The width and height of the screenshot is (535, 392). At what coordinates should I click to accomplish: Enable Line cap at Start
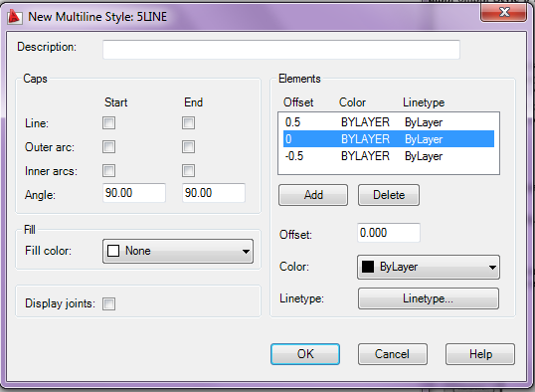108,123
